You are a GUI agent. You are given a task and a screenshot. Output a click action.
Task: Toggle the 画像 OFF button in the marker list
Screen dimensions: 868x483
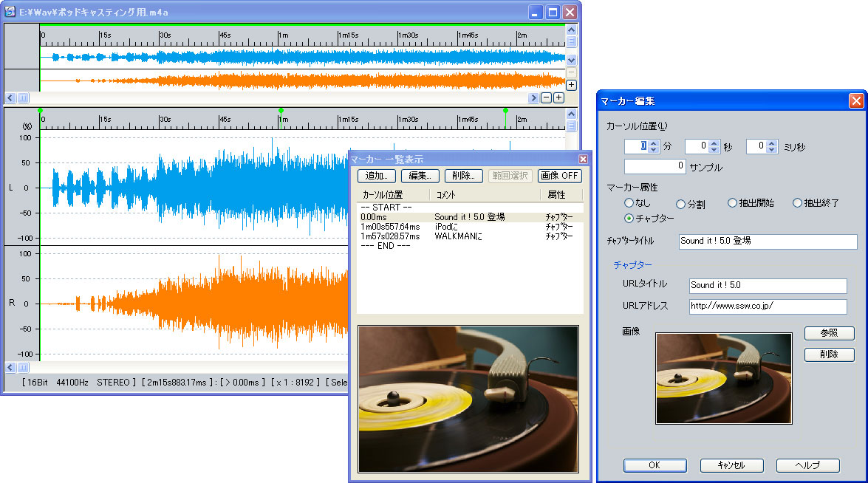coord(558,175)
